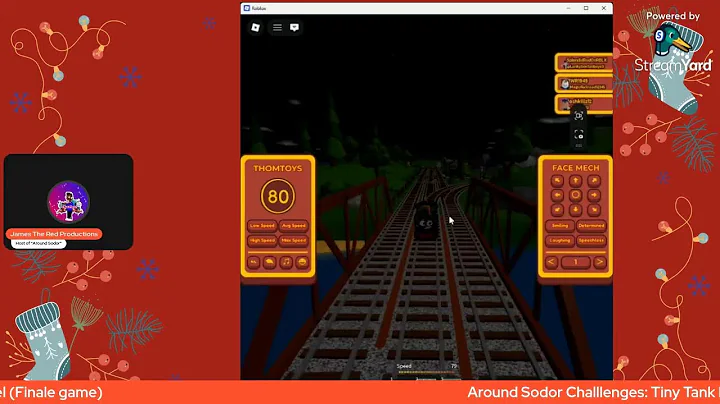Close the Roblox window
Image resolution: width=720 pixels, height=404 pixels.
pos(603,8)
